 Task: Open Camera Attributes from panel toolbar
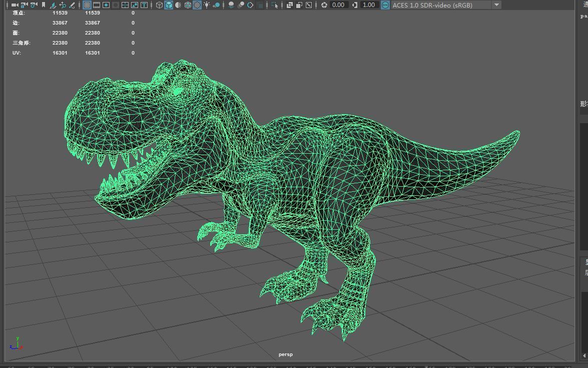(x=34, y=5)
